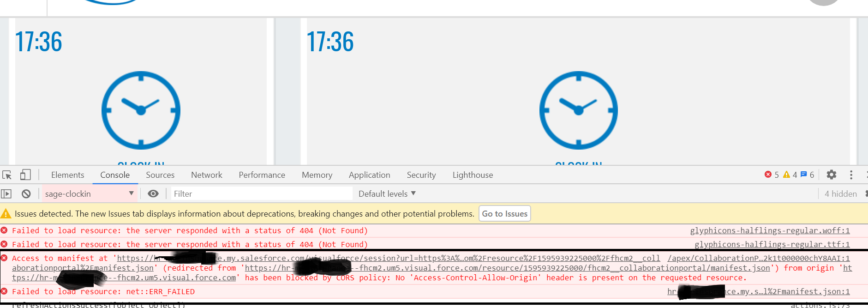Click the error icon of the ERR_FAILED message

click(4, 291)
